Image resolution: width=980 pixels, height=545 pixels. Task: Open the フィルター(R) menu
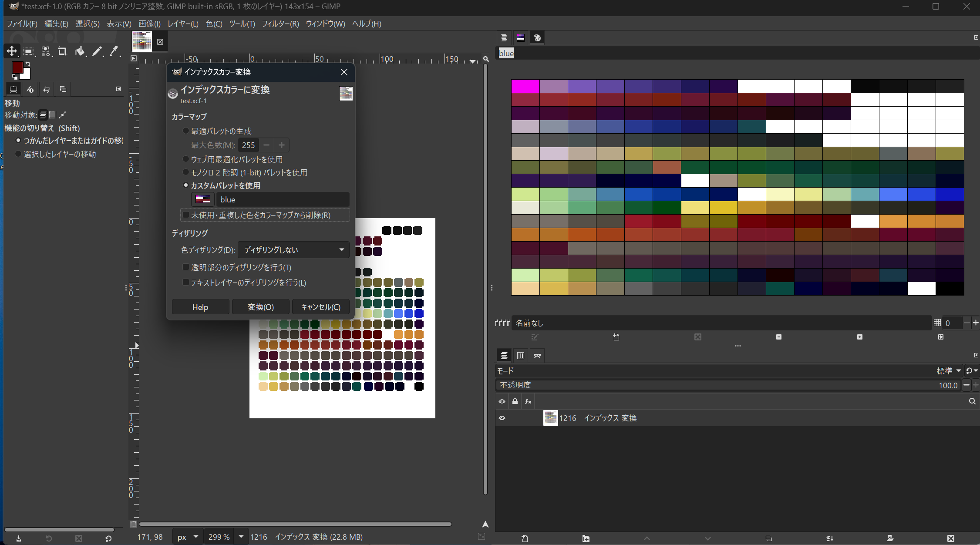pos(280,24)
